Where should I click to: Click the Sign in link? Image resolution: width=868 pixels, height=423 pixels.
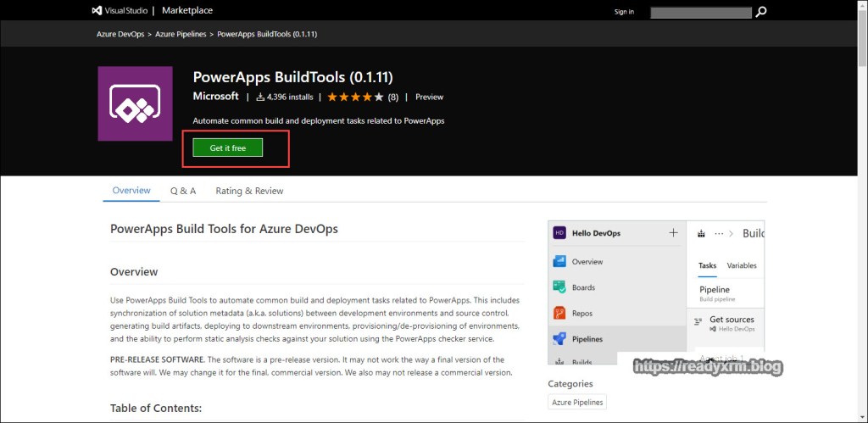click(x=624, y=12)
